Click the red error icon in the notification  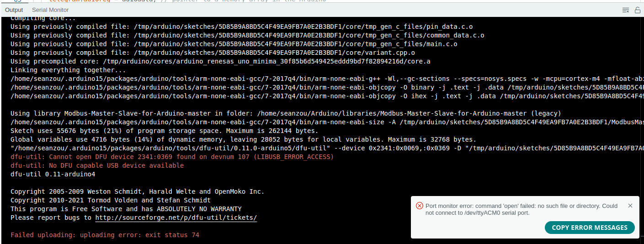(419, 206)
